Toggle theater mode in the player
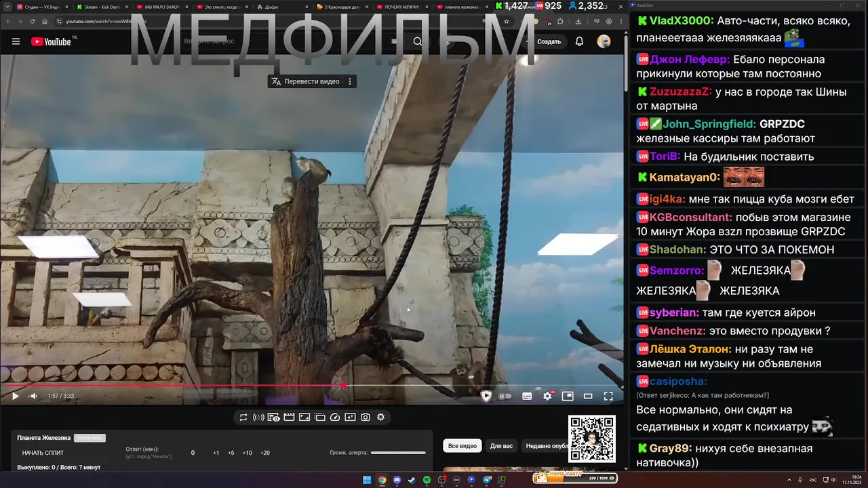The height and width of the screenshot is (488, 868). click(588, 396)
